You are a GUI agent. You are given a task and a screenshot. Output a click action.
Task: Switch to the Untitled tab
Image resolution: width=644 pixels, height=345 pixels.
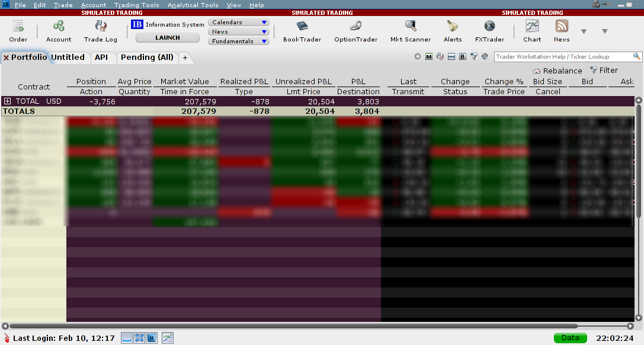pyautogui.click(x=68, y=57)
